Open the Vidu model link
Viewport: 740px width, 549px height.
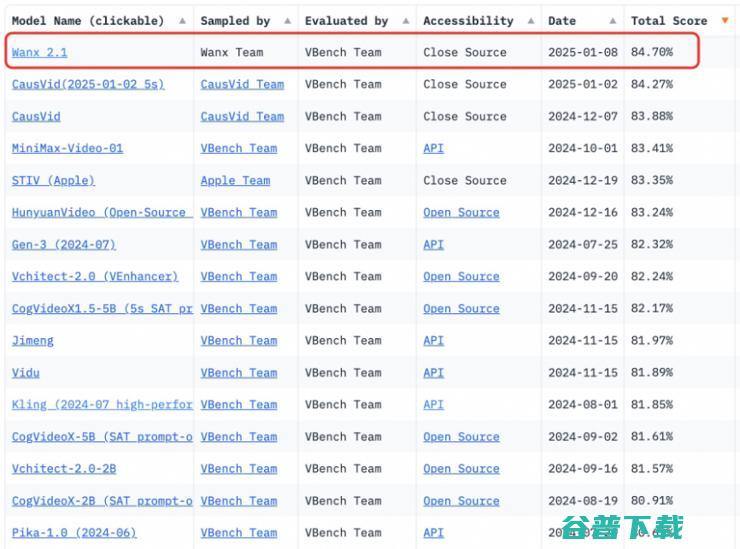pyautogui.click(x=25, y=372)
